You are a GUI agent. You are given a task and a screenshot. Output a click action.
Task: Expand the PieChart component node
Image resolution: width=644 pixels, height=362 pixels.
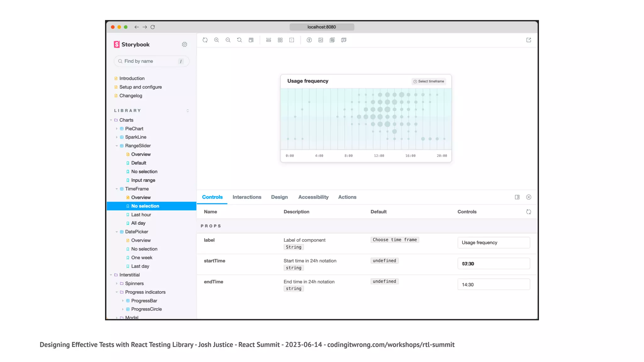tap(117, 129)
